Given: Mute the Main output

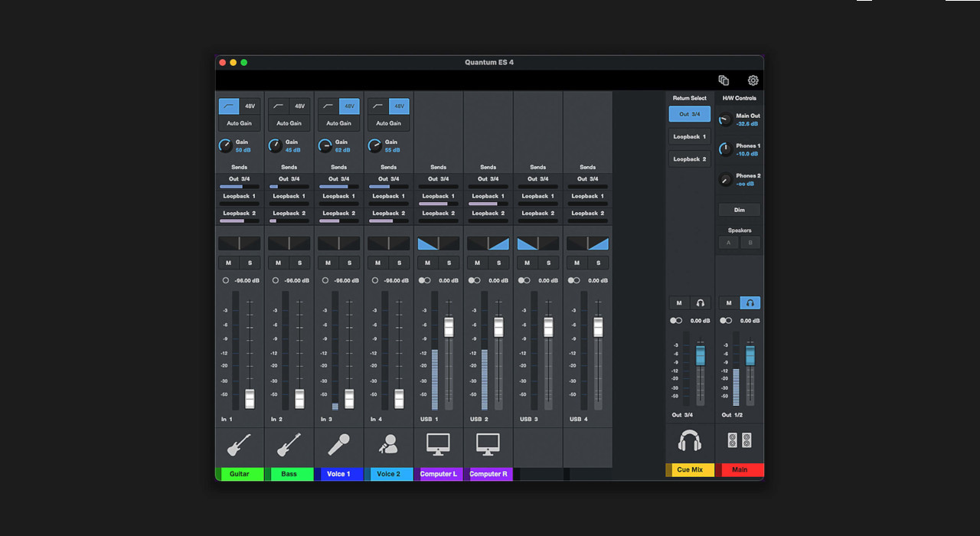Looking at the screenshot, I should point(729,303).
